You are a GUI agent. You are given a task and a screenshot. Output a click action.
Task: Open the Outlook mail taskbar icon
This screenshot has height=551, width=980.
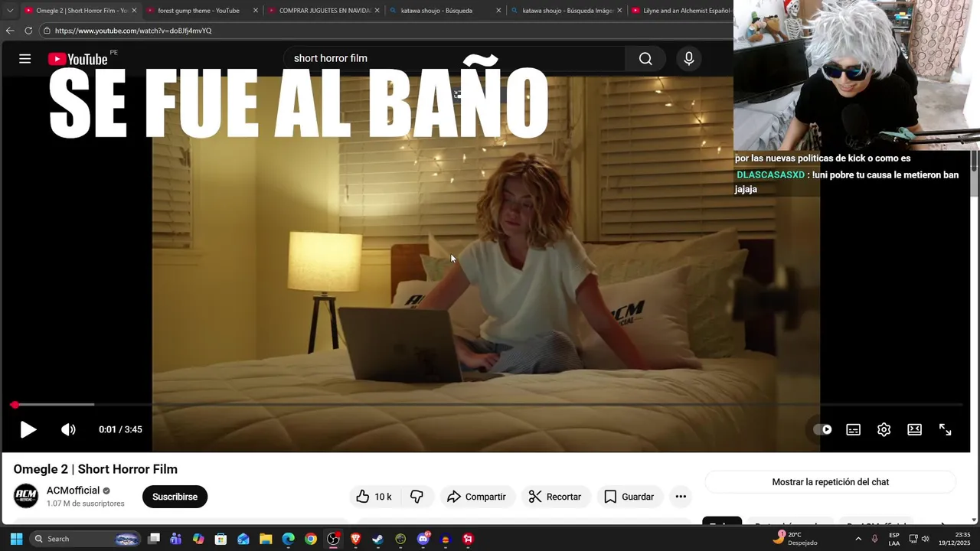[x=243, y=539]
